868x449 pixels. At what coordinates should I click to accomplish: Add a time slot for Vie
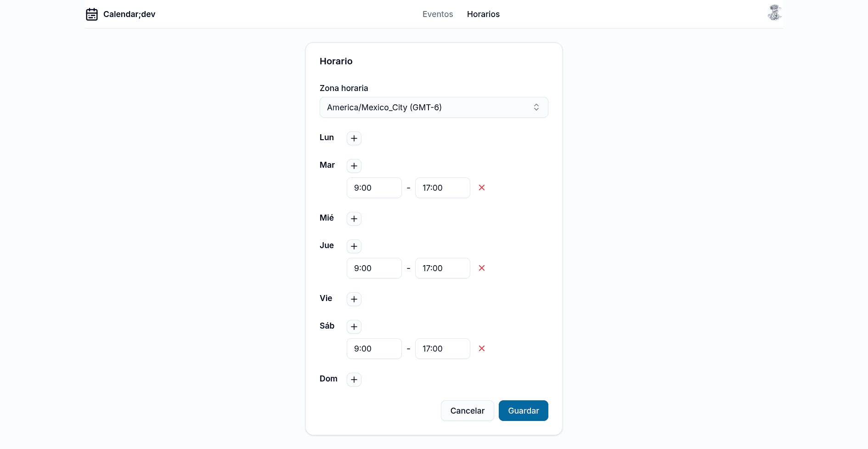click(x=354, y=299)
